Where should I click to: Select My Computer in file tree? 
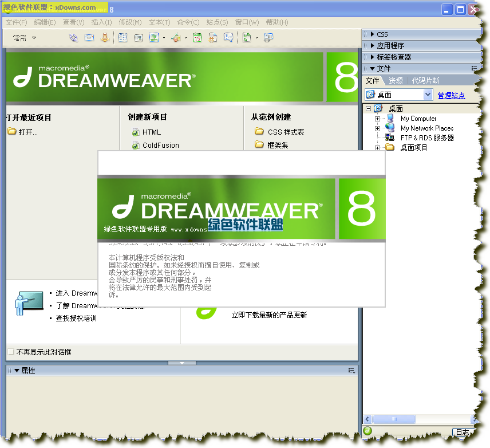click(x=418, y=119)
